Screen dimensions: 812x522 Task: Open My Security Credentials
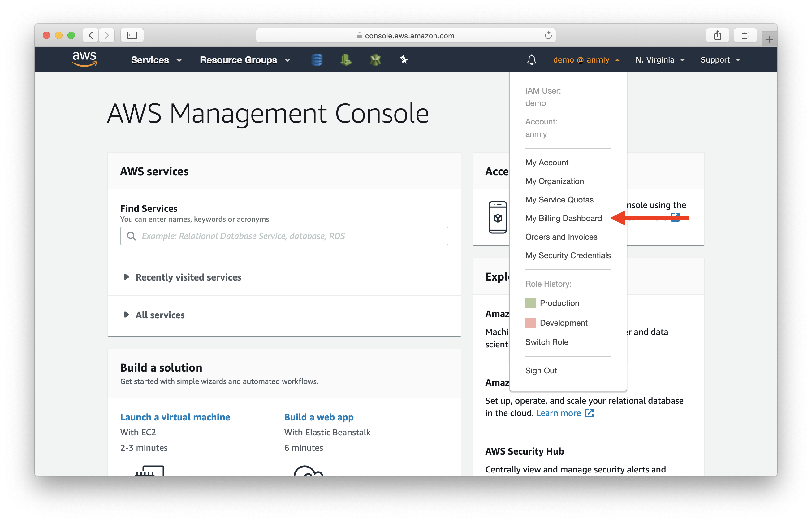tap(568, 255)
